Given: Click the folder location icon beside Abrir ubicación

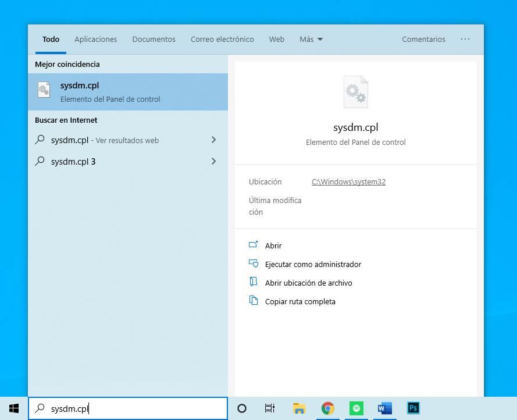Looking at the screenshot, I should point(253,282).
